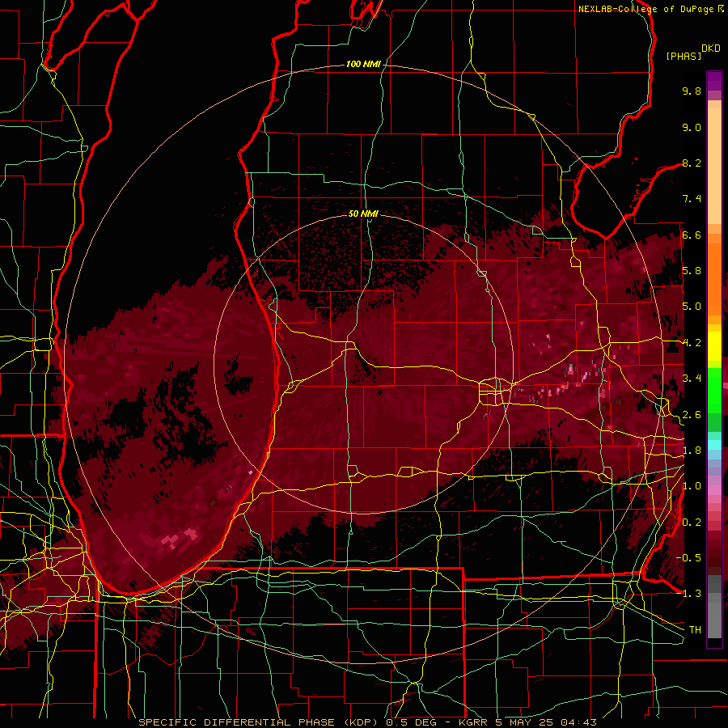The image size is (728, 728).
Task: Click the 5.8 scale value
Action: [x=692, y=271]
